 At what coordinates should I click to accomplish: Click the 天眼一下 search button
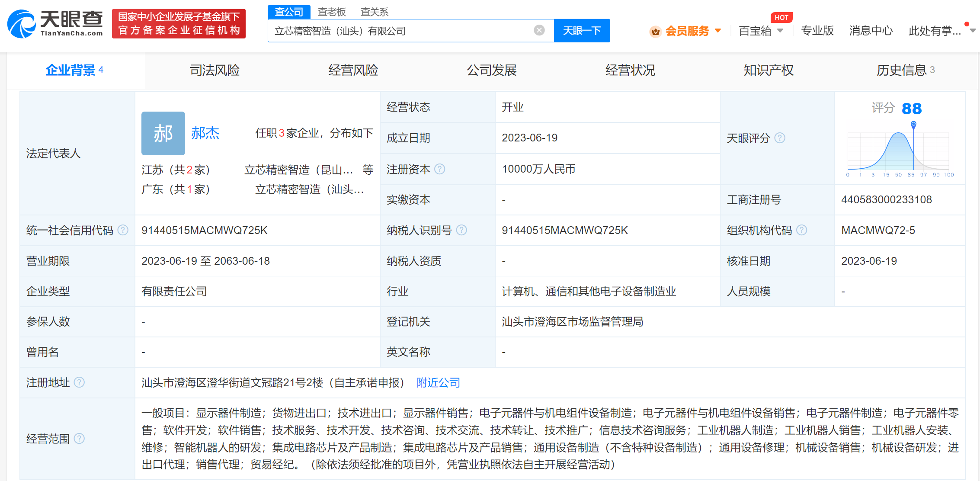[x=582, y=31]
